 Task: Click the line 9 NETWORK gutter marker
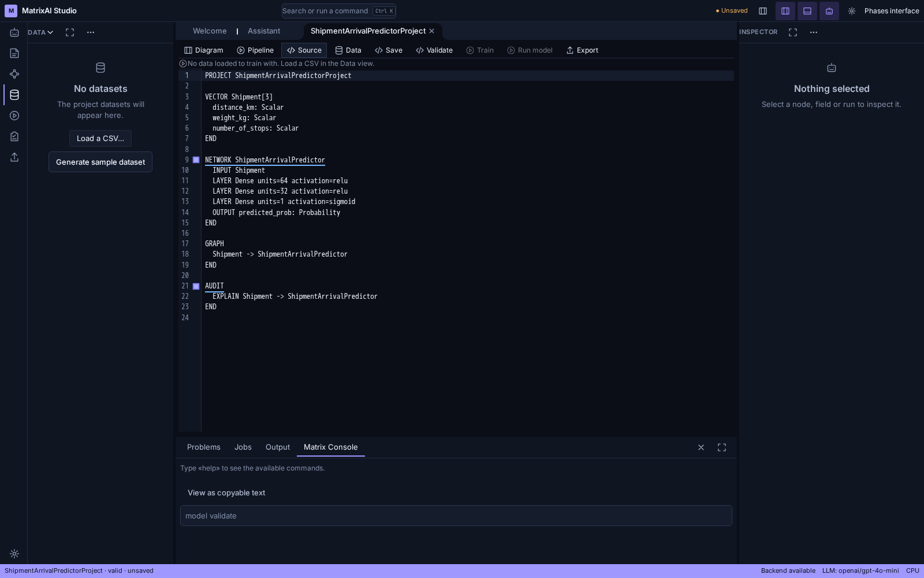[x=196, y=160]
